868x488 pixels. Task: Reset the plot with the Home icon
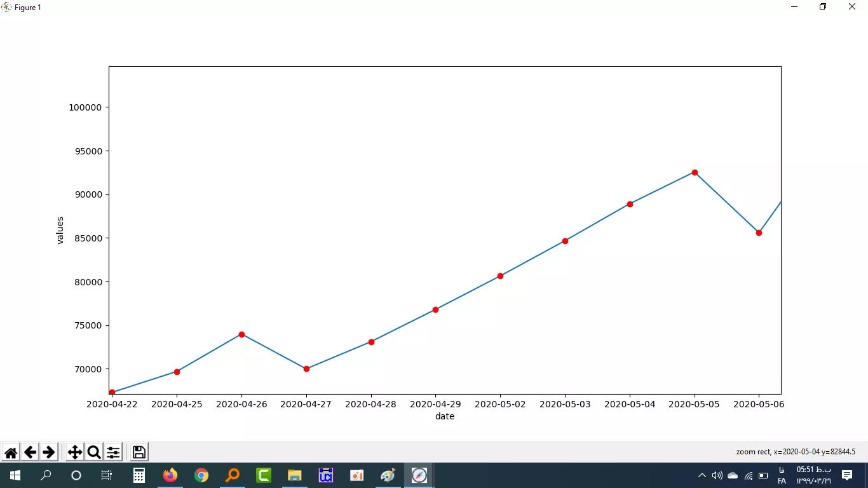11,452
